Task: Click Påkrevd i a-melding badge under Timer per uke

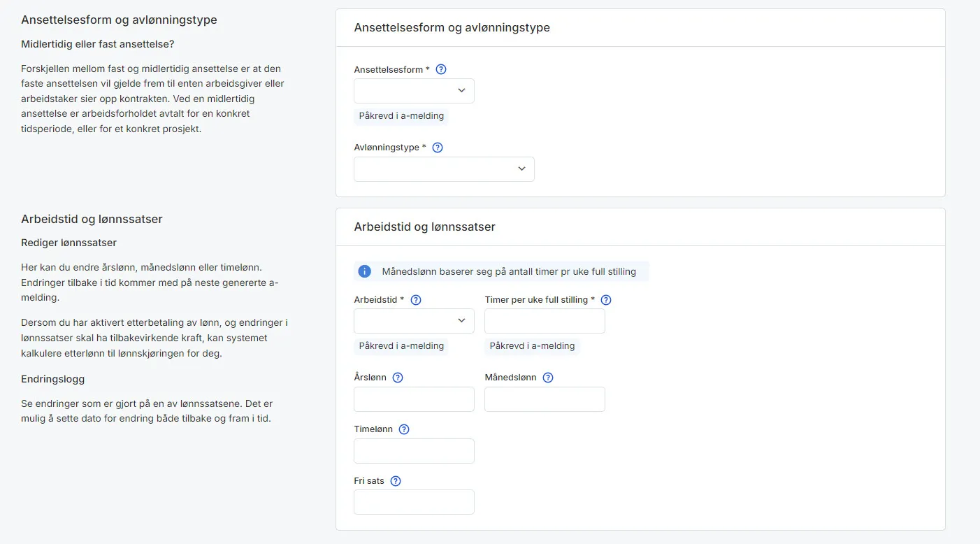Action: coord(532,345)
